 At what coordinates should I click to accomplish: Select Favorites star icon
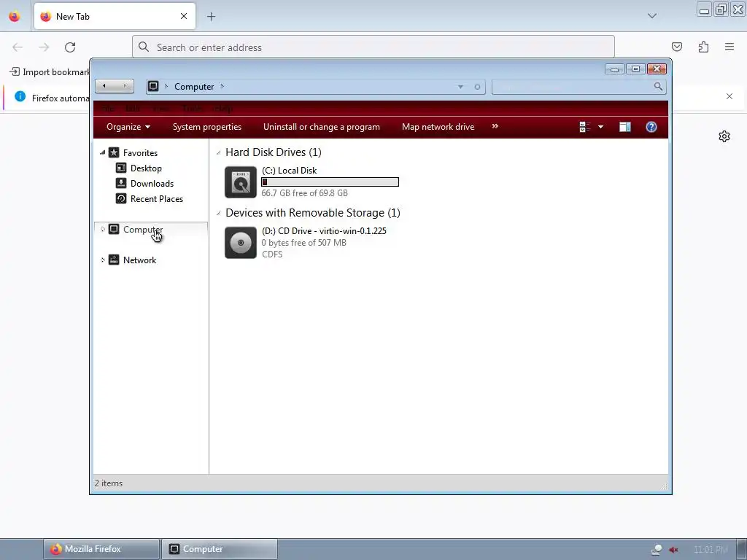pyautogui.click(x=114, y=152)
